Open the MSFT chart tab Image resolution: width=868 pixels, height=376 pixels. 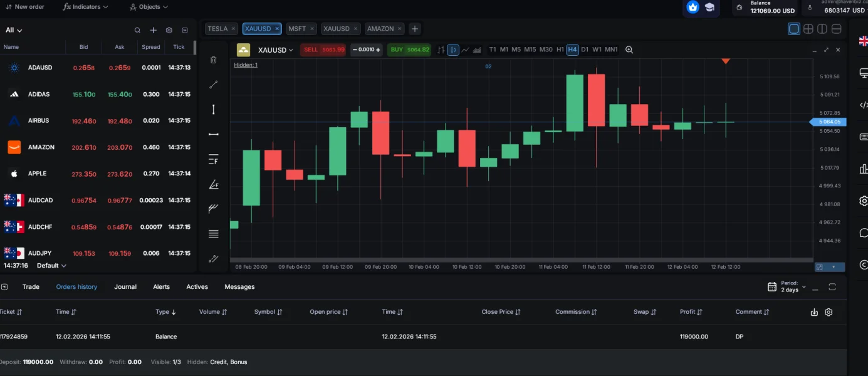coord(297,29)
